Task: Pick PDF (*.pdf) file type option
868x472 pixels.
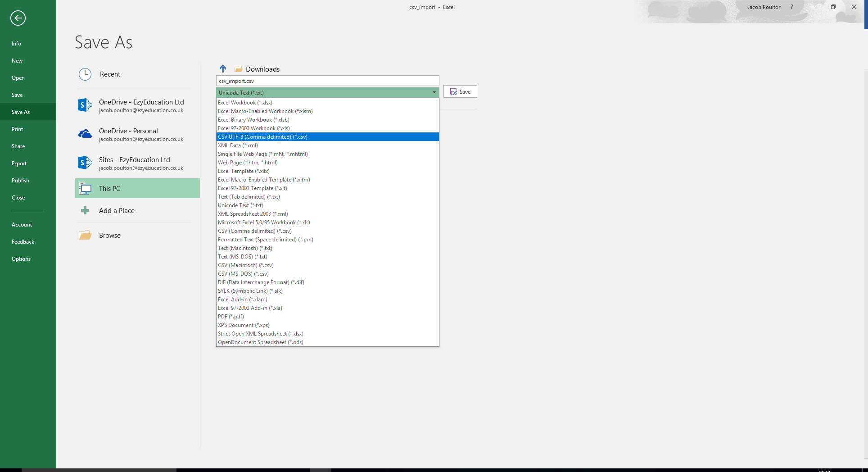Action: [231, 317]
